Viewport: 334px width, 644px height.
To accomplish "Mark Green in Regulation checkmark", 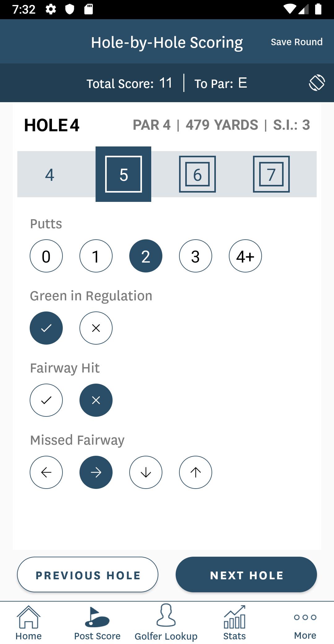I will (46, 328).
